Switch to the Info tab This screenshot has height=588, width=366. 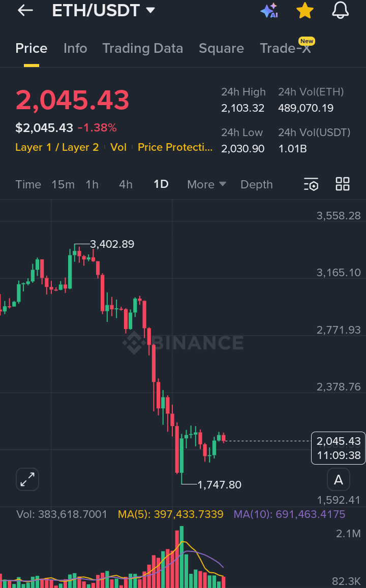pos(75,48)
